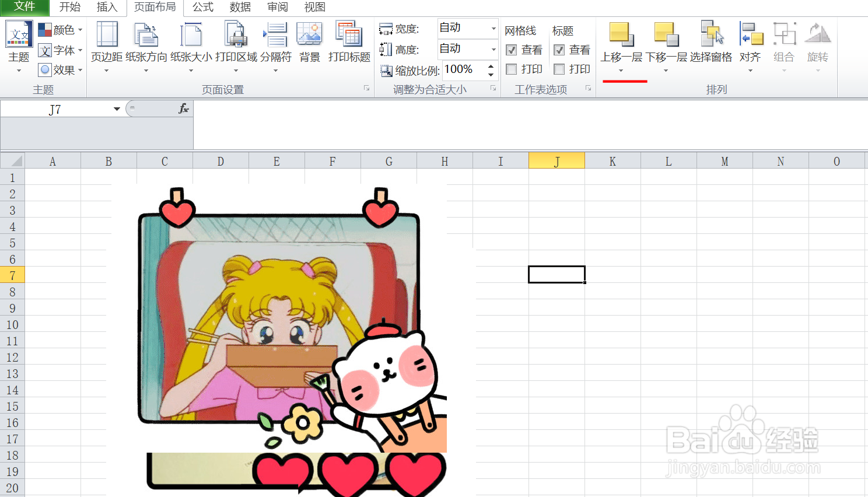Switch to the 插入 tab
This screenshot has height=497, width=868.
tap(107, 7)
